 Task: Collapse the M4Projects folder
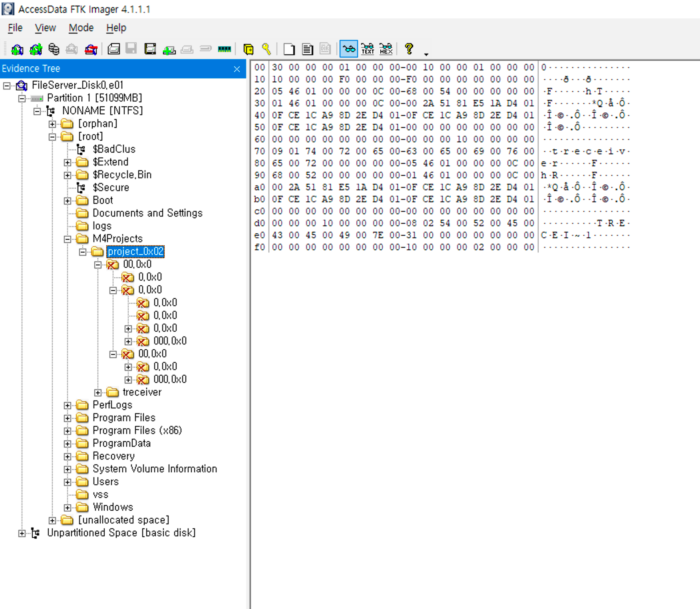pyautogui.click(x=68, y=239)
